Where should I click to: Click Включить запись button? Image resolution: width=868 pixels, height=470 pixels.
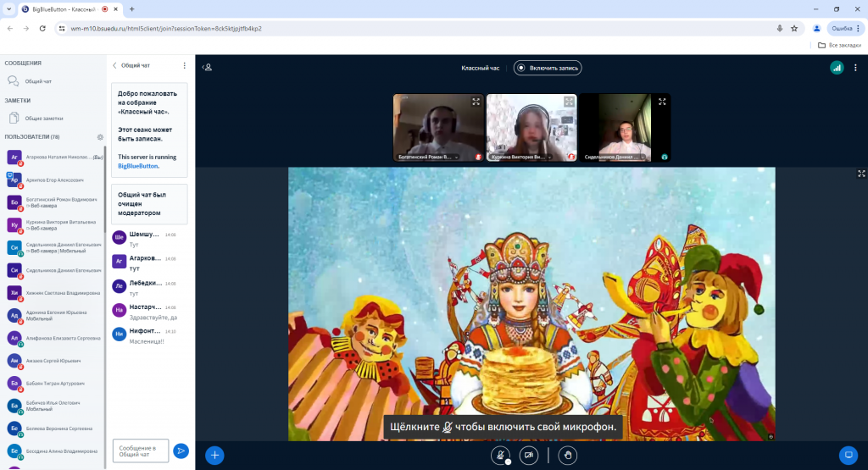(x=548, y=68)
